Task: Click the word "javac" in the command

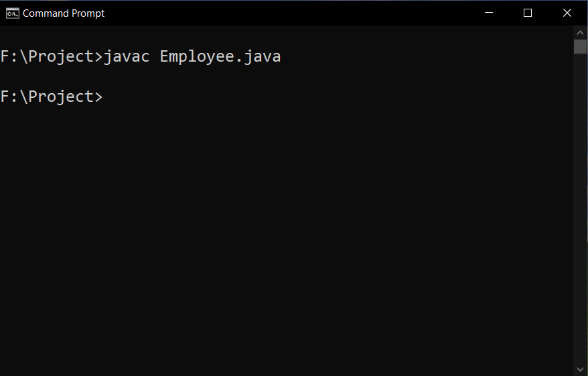Action: pyautogui.click(x=127, y=57)
